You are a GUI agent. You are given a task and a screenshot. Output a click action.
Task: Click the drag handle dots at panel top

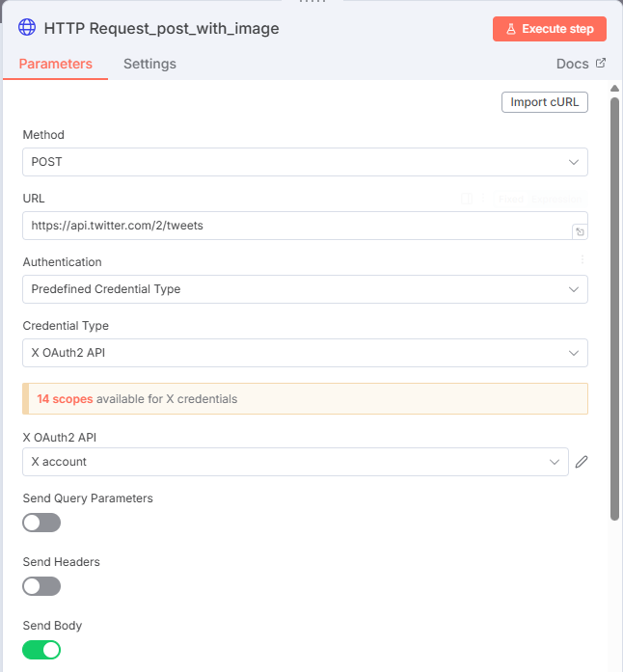(x=311, y=2)
